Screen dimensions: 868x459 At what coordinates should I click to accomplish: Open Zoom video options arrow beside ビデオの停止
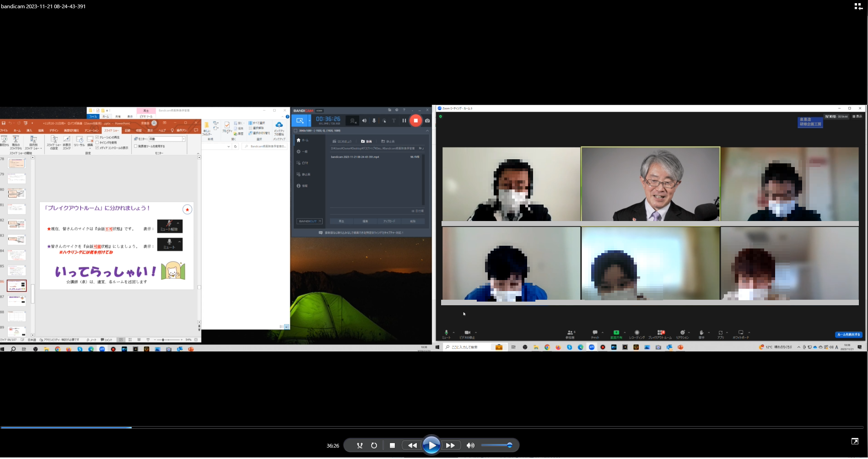[476, 332]
